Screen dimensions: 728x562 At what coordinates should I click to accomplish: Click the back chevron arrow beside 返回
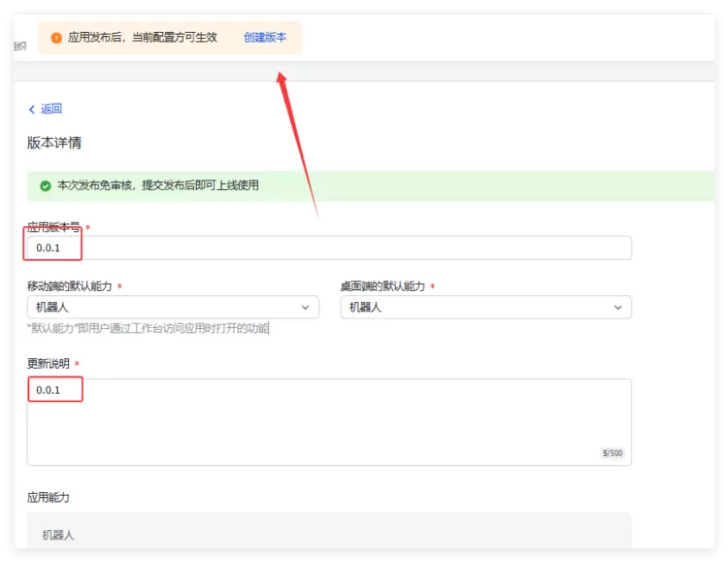[x=32, y=110]
